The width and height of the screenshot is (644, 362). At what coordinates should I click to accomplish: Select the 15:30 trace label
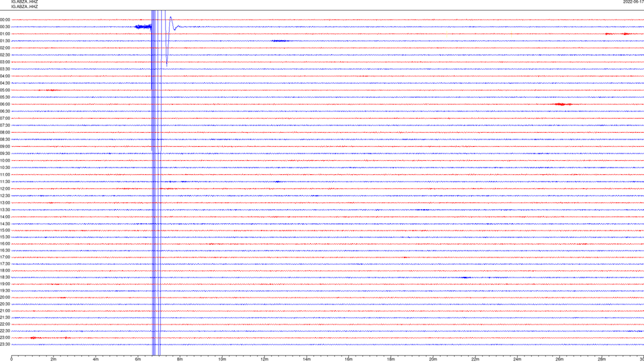pos(5,237)
